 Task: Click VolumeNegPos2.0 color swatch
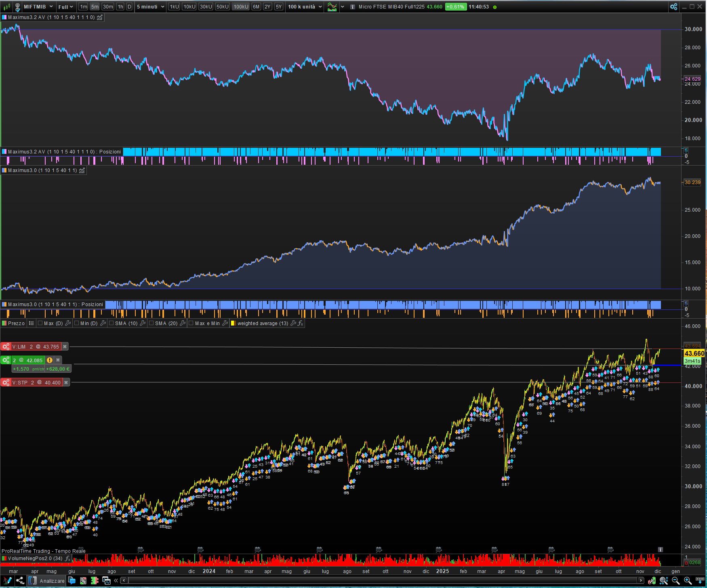pos(4,559)
